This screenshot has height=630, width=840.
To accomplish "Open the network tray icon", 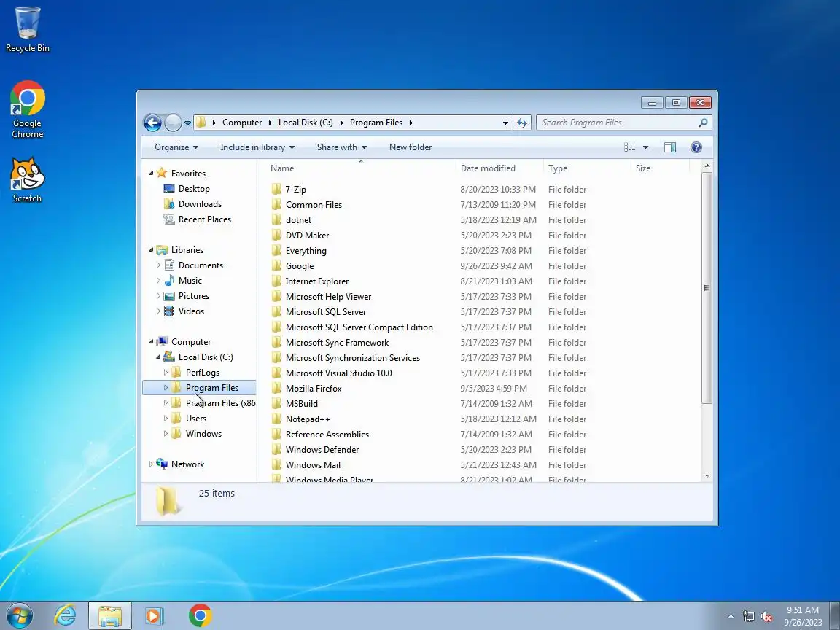I will [x=748, y=617].
